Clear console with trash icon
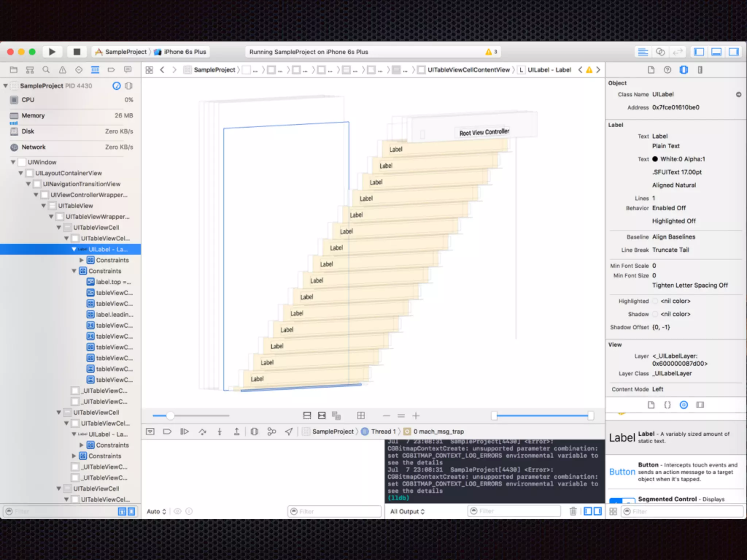747x560 pixels. click(x=573, y=511)
